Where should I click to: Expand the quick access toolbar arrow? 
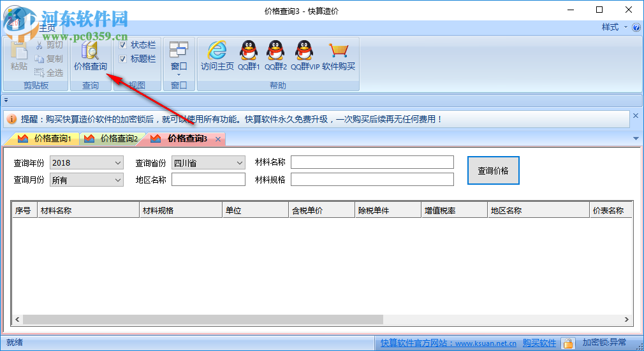click(6, 100)
